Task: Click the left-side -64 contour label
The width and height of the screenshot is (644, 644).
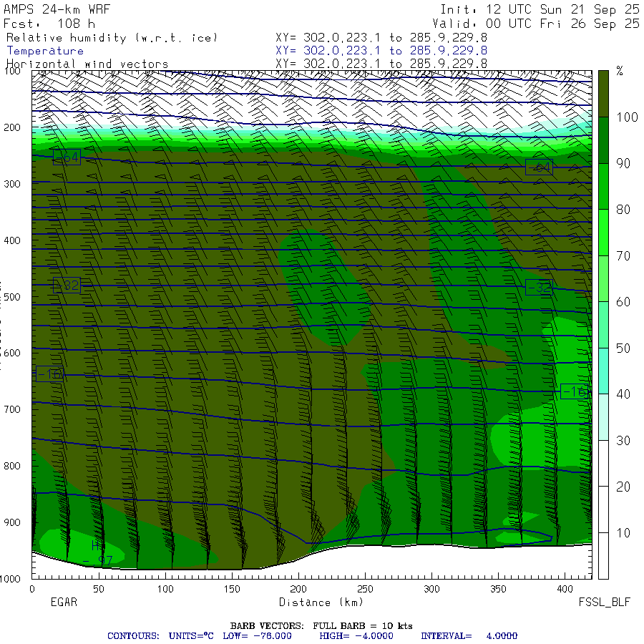Action: click(x=67, y=157)
